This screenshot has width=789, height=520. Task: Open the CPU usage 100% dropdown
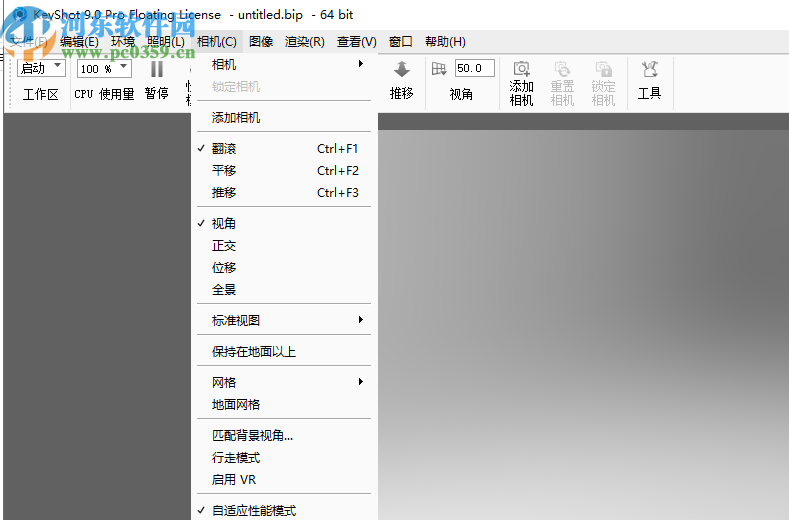click(104, 68)
